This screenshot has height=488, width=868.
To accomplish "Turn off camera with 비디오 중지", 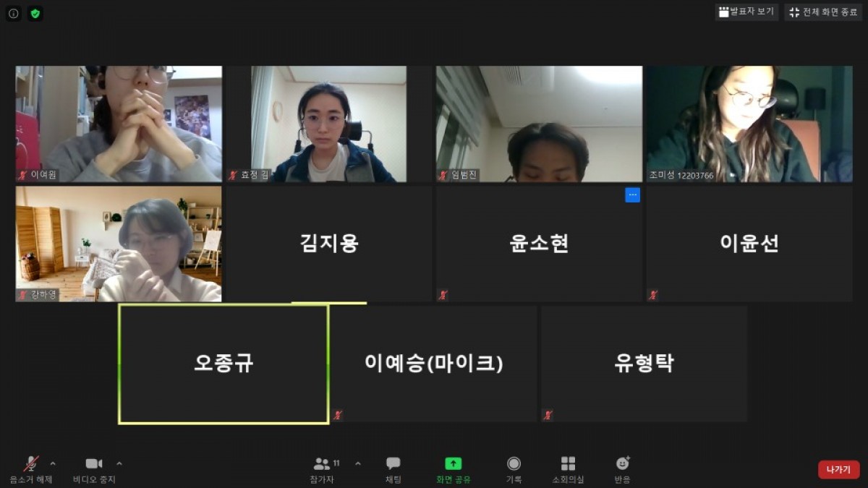I will point(94,468).
